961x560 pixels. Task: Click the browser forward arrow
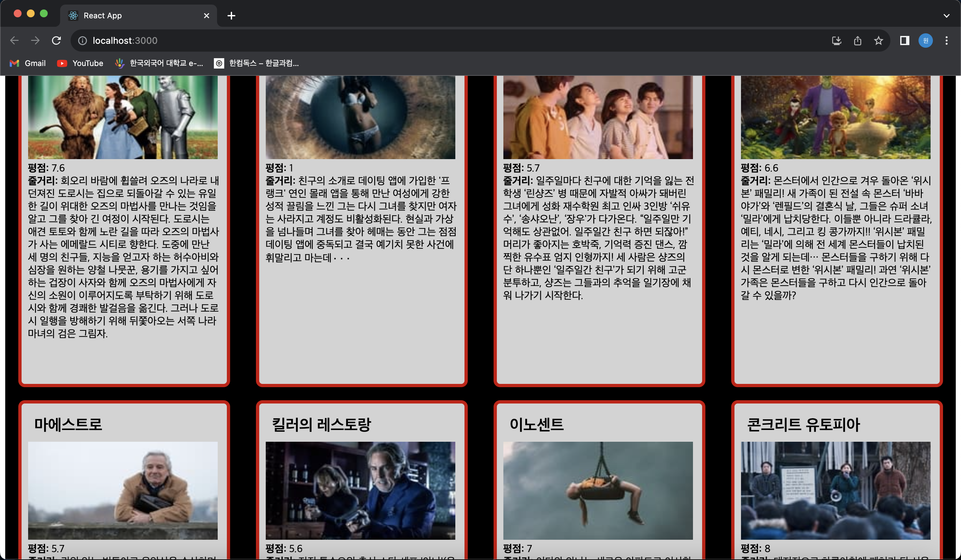(x=35, y=41)
